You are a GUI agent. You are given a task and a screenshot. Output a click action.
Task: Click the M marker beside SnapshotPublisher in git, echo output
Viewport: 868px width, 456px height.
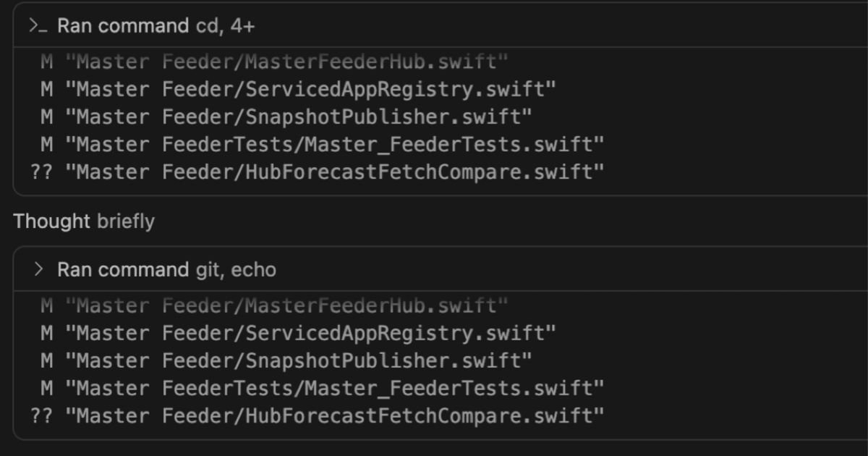[x=47, y=360]
